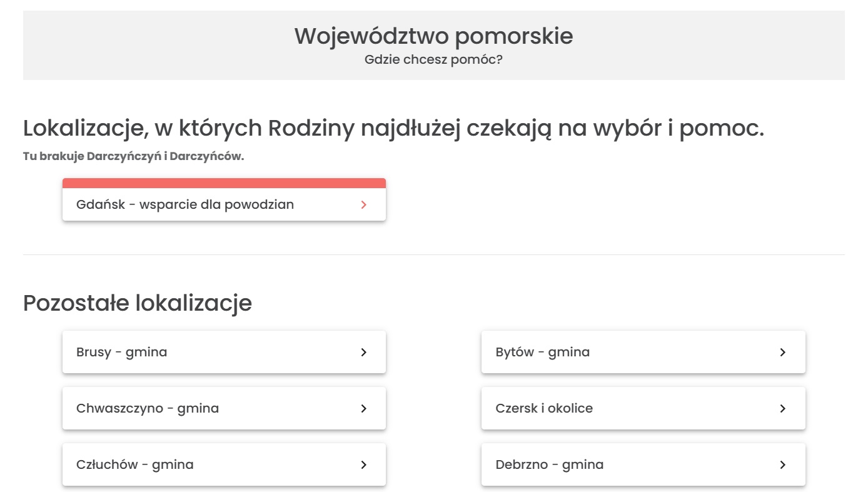Open the Człuchów - gmina label
Screen dimensions: 868x492
135,464
